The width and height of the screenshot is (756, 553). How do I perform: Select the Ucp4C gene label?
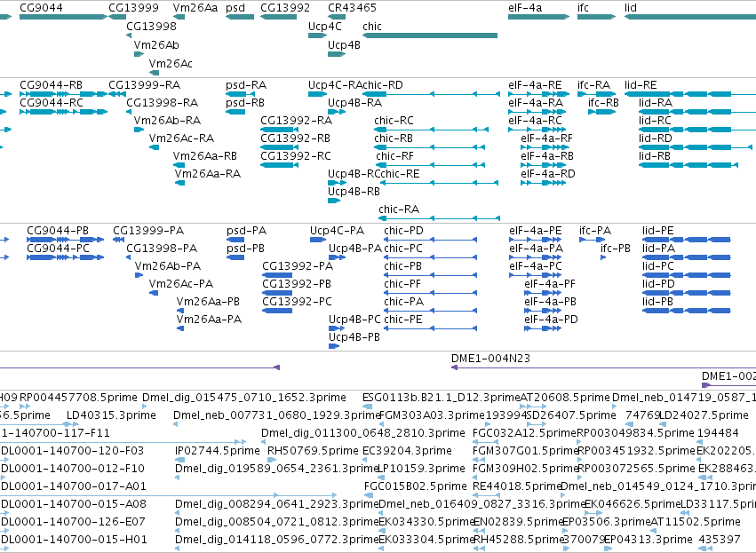(x=325, y=27)
